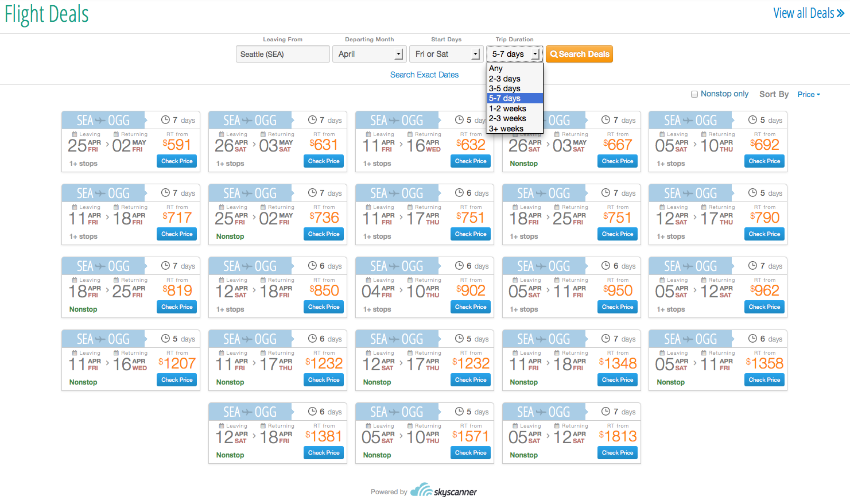Viewport: 850px width, 504px height.
Task: Click the clock icon on the $1207 deal
Action: [165, 339]
